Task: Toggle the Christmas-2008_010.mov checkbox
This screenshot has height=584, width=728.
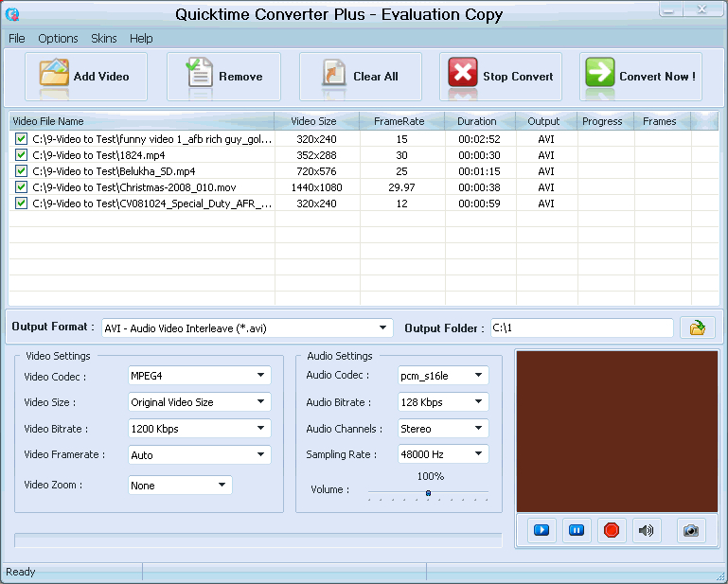Action: (21, 187)
